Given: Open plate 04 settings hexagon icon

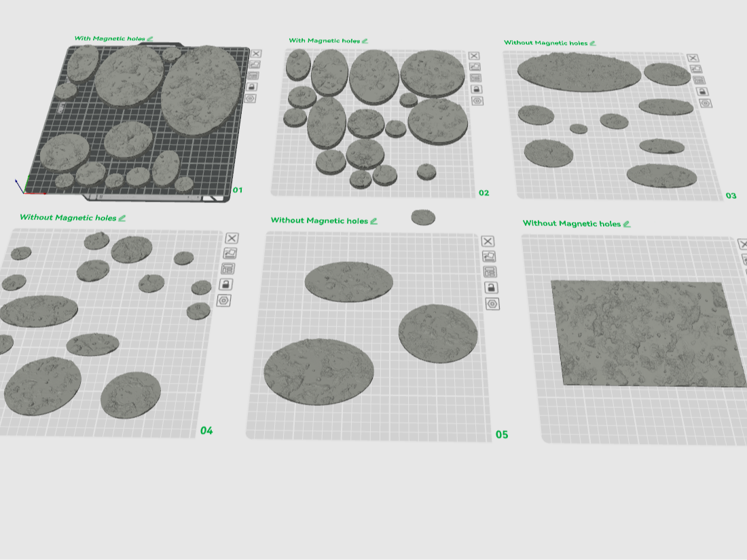Looking at the screenshot, I should click(224, 301).
